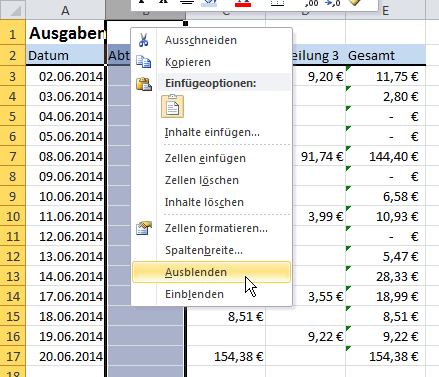The width and height of the screenshot is (439, 377).
Task: Click the 9,20 € cell in row 3
Action: (319, 76)
